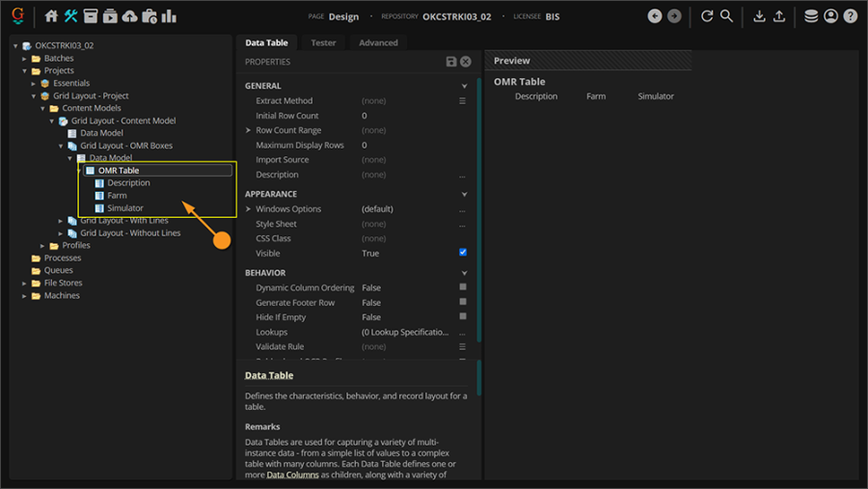Switch to the Tester tab
The width and height of the screenshot is (868, 489).
323,42
